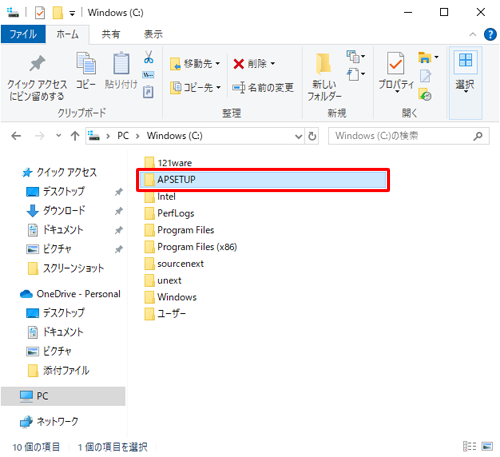
Task: Click the Copy ribbon button
Action: point(86,71)
